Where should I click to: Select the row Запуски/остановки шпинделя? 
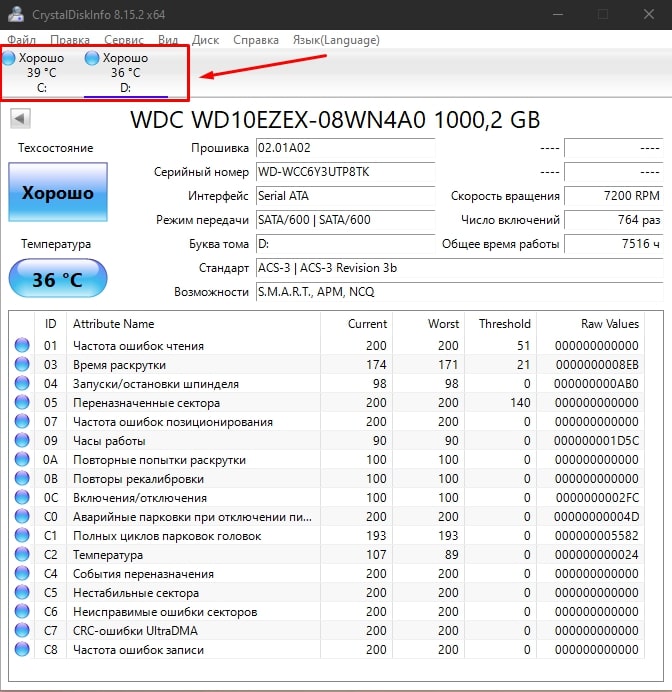[x=327, y=383]
